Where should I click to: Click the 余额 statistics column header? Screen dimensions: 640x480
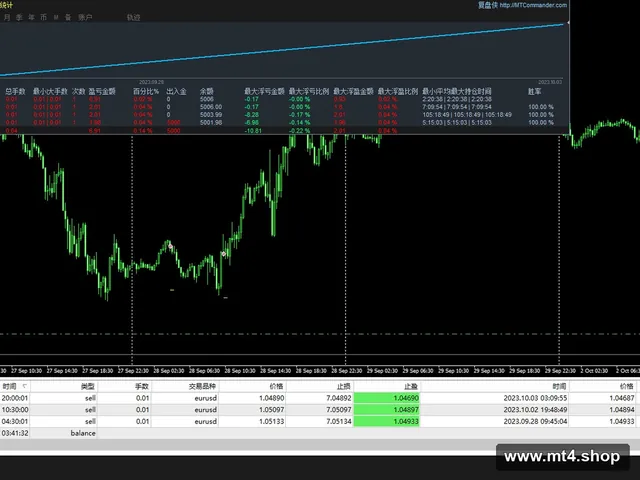pos(207,91)
